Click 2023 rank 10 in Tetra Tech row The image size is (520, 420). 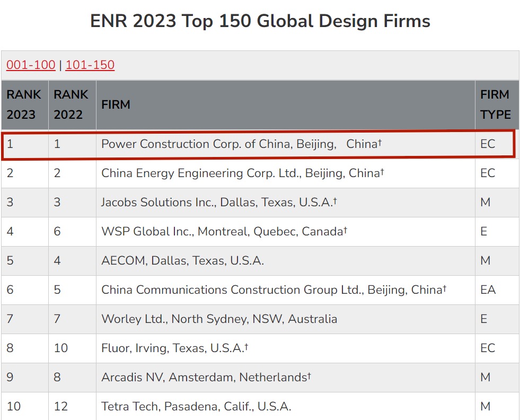14,406
